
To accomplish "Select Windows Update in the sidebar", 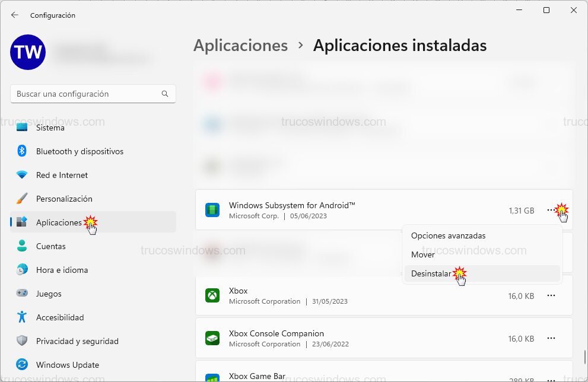I will (x=66, y=365).
